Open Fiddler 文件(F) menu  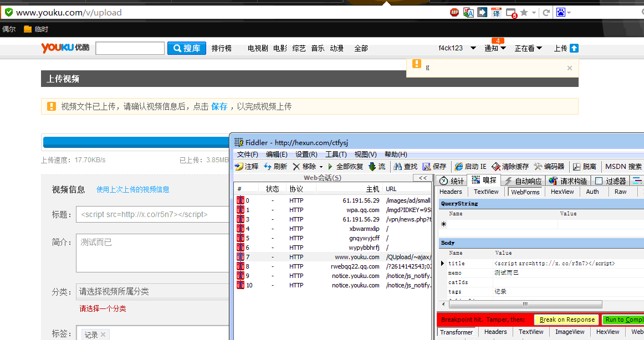[x=247, y=154]
